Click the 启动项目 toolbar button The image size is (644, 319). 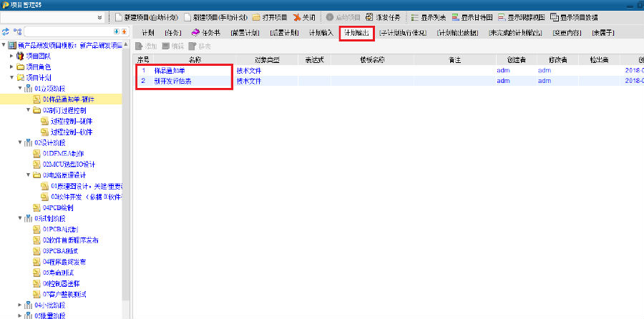(x=343, y=18)
